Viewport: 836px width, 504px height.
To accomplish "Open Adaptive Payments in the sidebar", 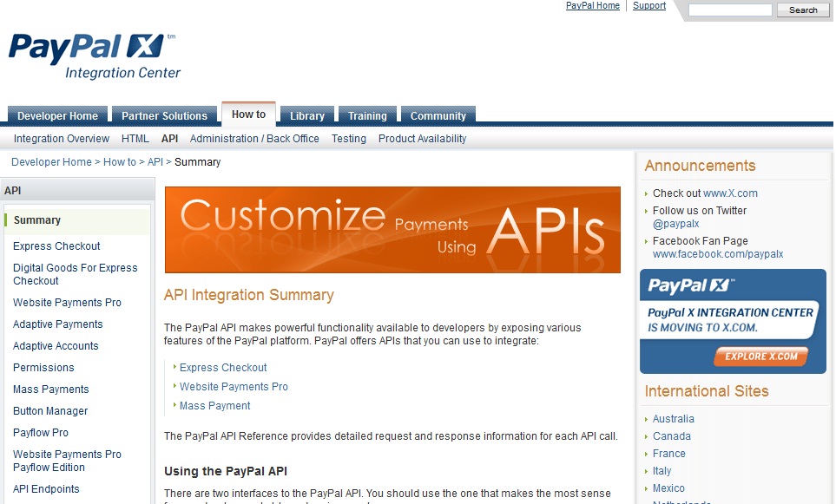I will [57, 324].
